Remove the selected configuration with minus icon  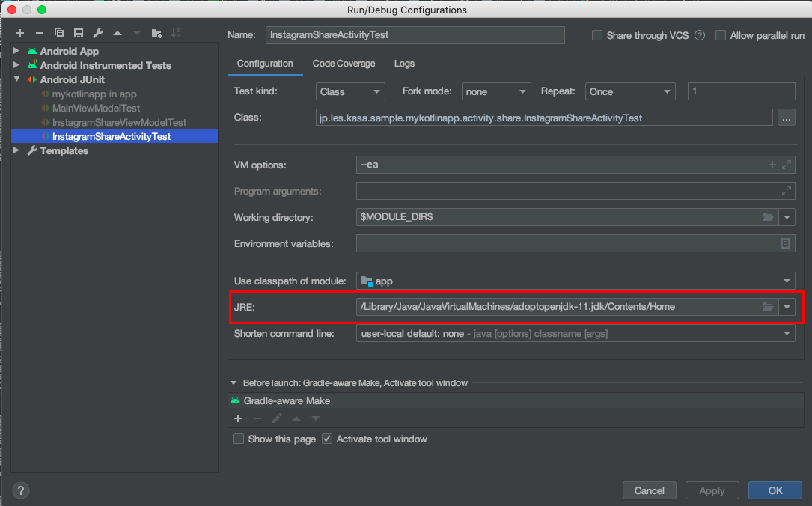[40, 33]
